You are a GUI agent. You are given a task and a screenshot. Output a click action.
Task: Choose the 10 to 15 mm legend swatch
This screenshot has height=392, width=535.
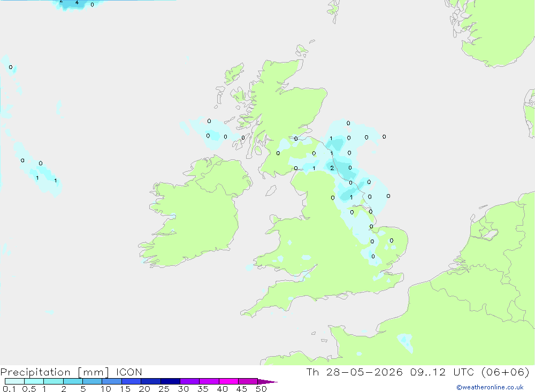tap(112, 381)
